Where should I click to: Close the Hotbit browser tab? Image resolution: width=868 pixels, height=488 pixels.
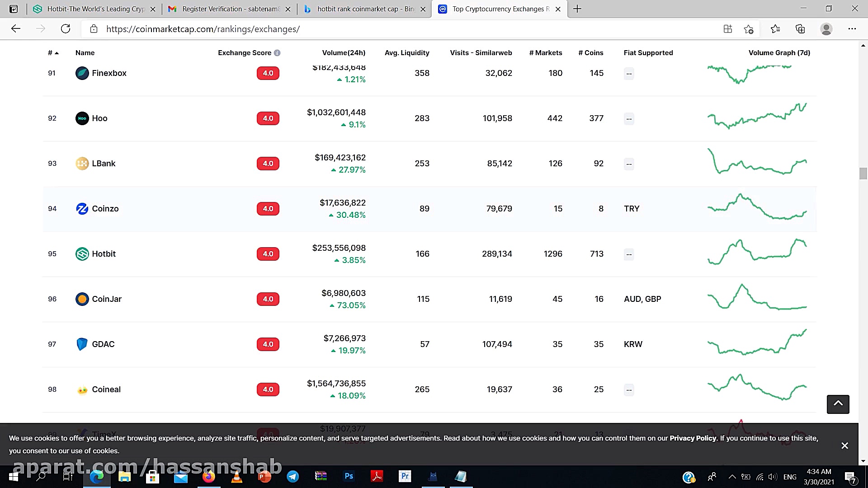click(x=153, y=9)
